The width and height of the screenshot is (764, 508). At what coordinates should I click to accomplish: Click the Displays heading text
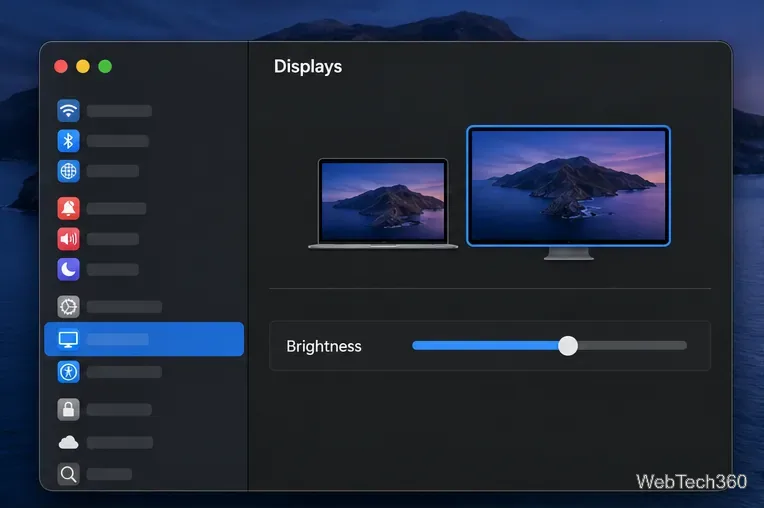307,67
